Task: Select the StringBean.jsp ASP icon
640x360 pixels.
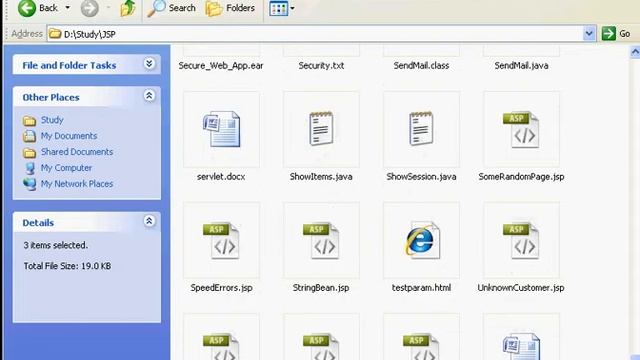Action: (x=321, y=240)
